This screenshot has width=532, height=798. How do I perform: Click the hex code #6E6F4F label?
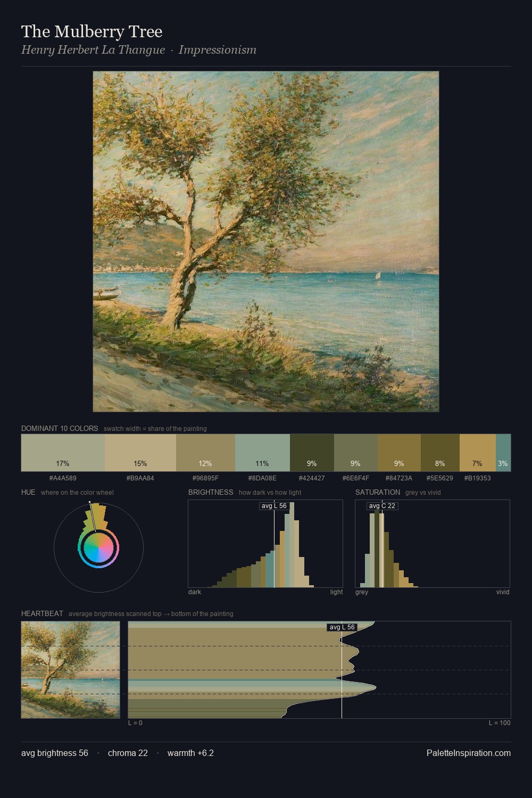pyautogui.click(x=356, y=478)
